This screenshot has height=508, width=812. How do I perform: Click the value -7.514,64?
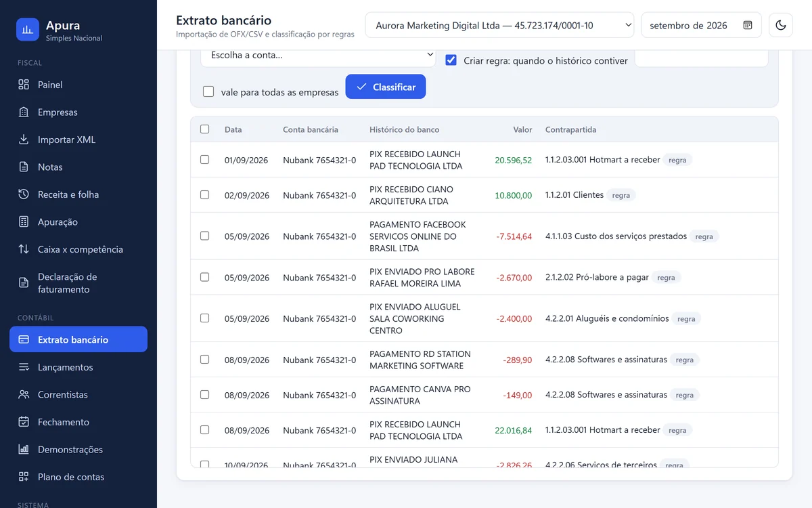(x=514, y=236)
